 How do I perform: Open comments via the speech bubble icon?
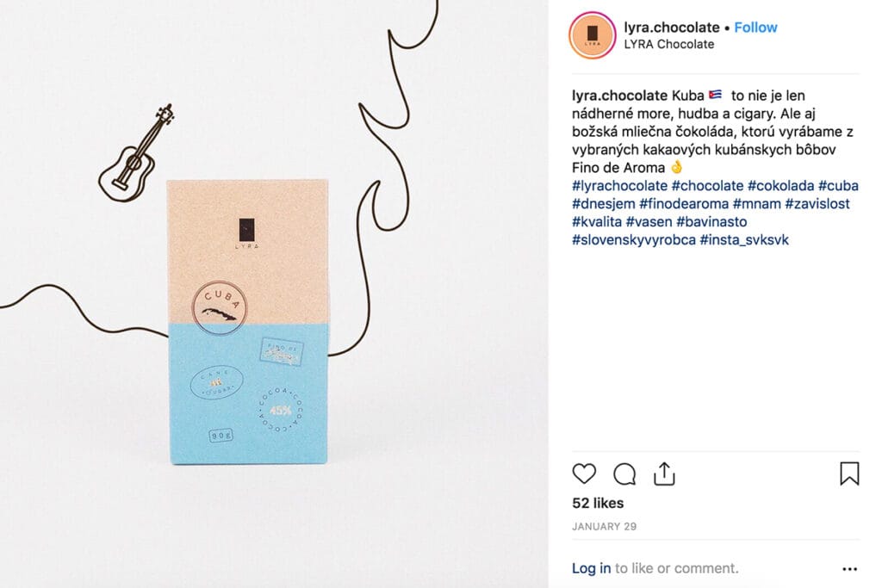coord(624,473)
